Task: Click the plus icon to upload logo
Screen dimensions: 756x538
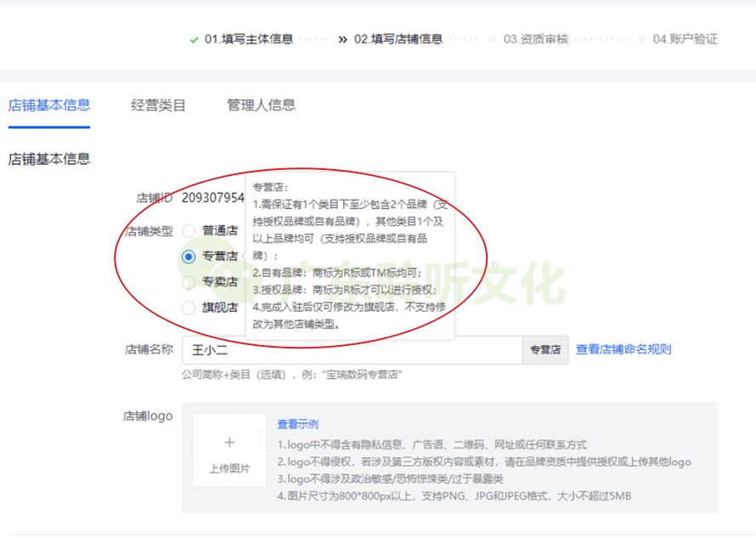Action: pyautogui.click(x=228, y=442)
